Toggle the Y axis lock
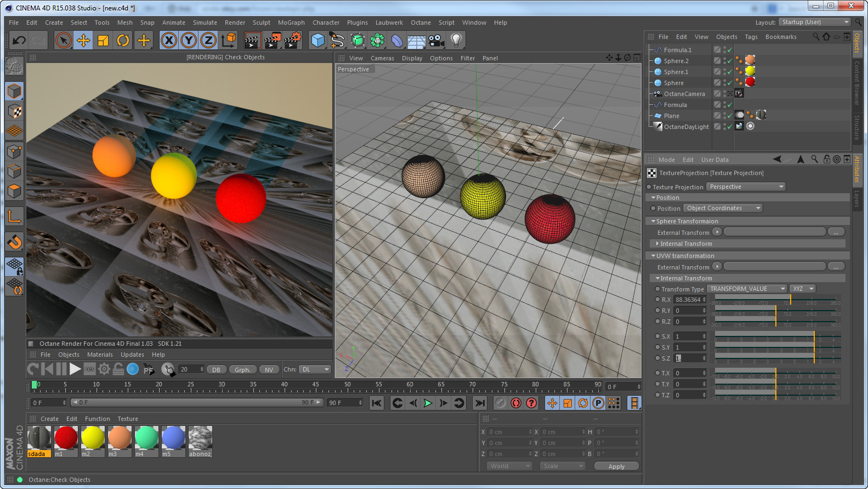 coord(189,40)
